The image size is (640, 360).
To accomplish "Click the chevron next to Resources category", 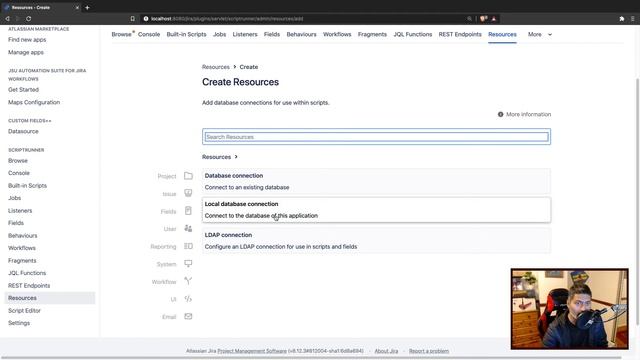I will pyautogui.click(x=236, y=157).
